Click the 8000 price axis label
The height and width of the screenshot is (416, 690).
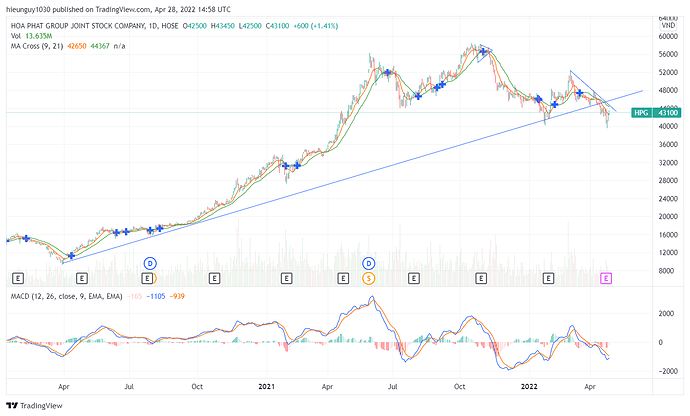point(666,271)
